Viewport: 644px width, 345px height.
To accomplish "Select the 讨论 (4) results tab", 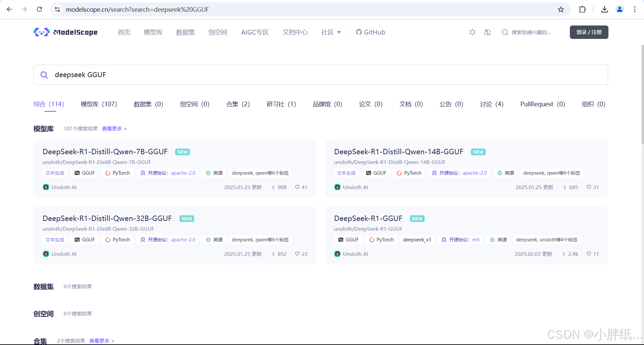I will [x=492, y=104].
